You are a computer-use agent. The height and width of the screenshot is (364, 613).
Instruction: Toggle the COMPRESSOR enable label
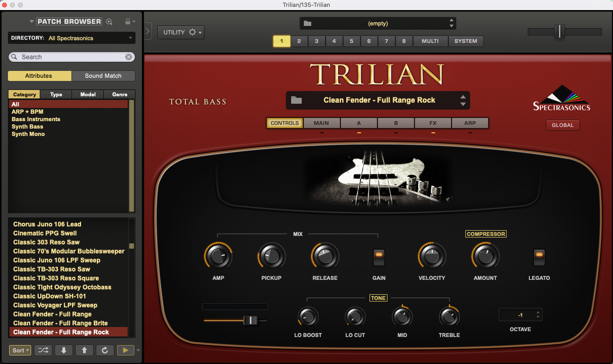click(x=485, y=234)
